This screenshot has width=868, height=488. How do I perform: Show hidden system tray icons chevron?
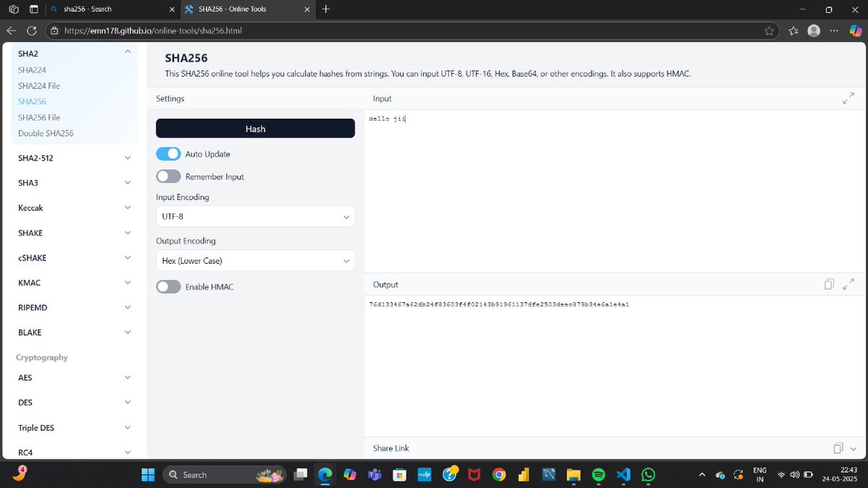(701, 475)
